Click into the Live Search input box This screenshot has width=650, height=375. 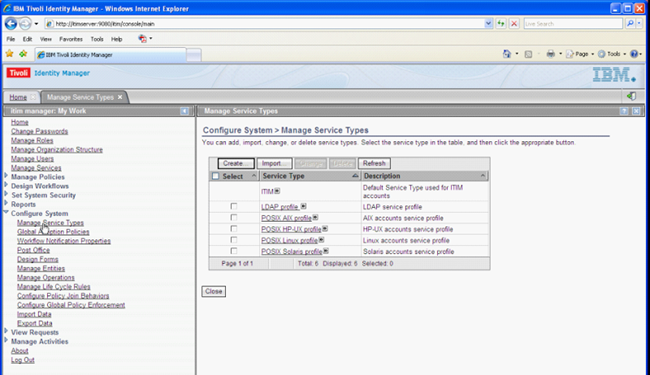point(573,24)
